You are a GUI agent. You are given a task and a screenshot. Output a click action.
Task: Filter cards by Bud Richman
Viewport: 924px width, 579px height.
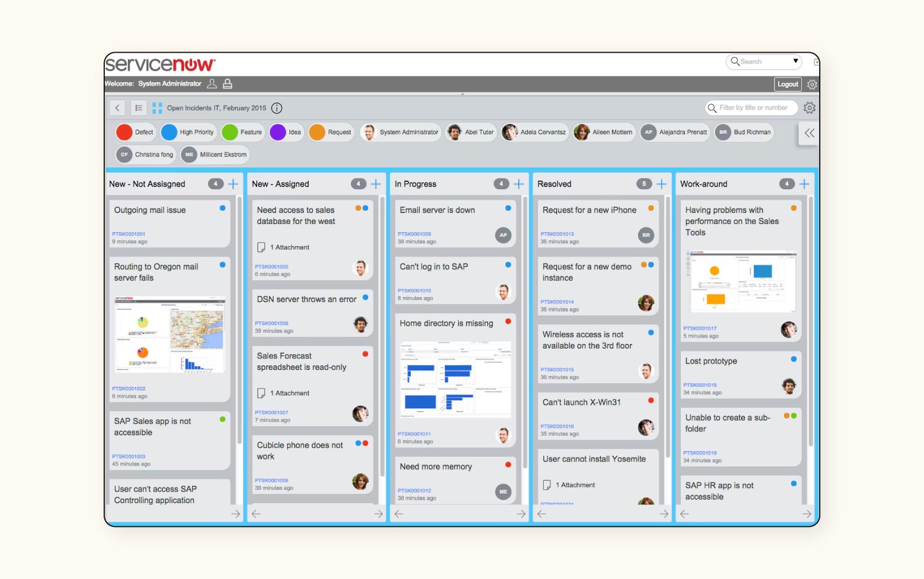(x=744, y=132)
